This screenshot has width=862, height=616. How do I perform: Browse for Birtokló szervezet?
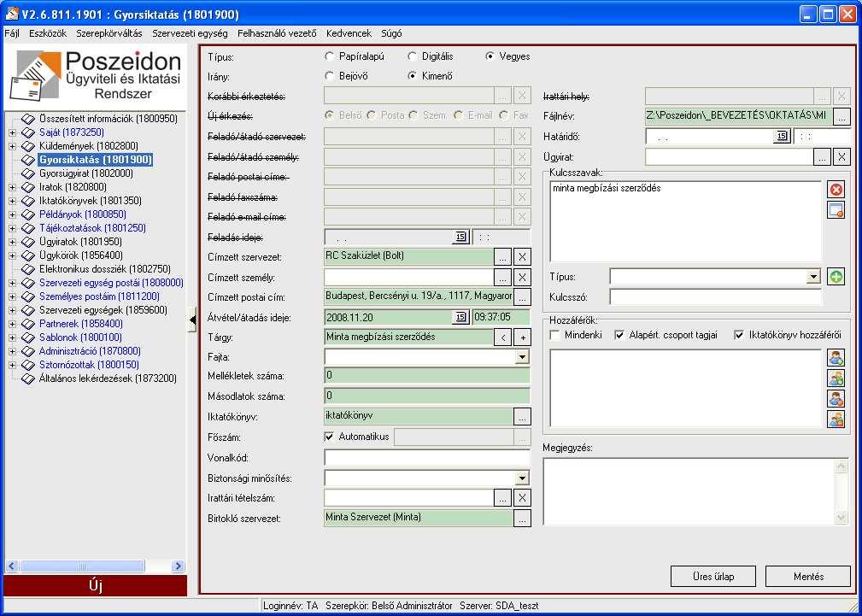522,518
